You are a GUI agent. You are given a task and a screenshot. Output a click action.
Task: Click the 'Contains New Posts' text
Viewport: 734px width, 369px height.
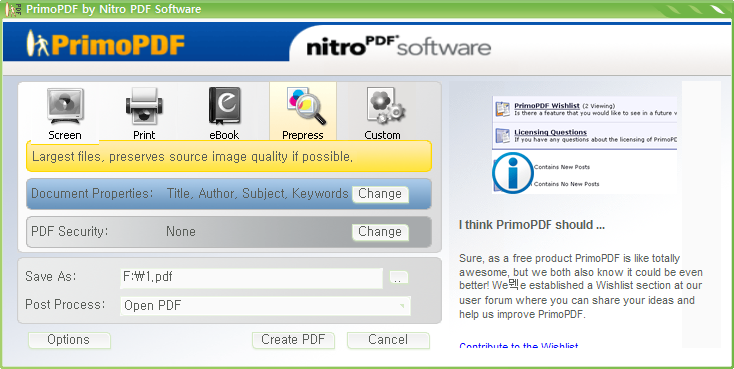(x=562, y=167)
